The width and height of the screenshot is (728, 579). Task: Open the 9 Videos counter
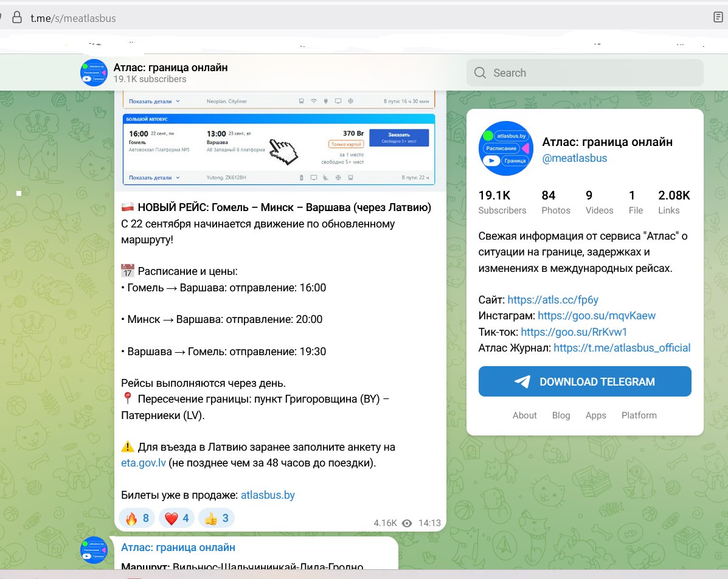599,202
